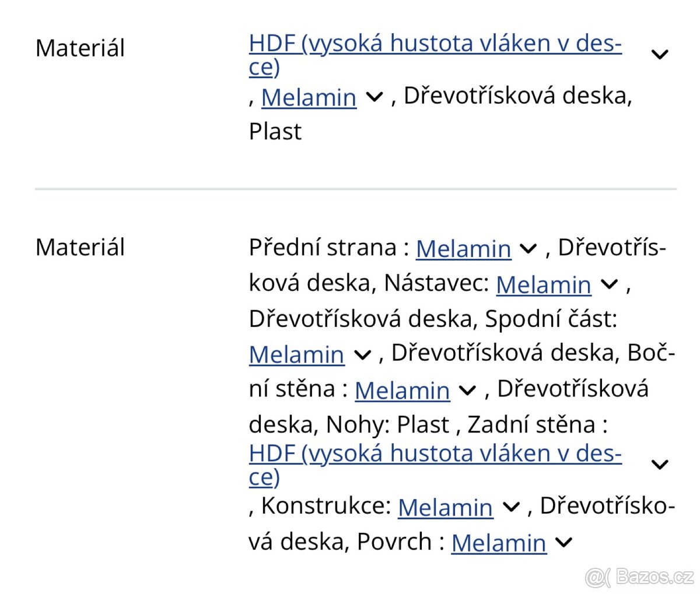
Task: Expand the chevron next to the first HDF entry
Action: [660, 54]
